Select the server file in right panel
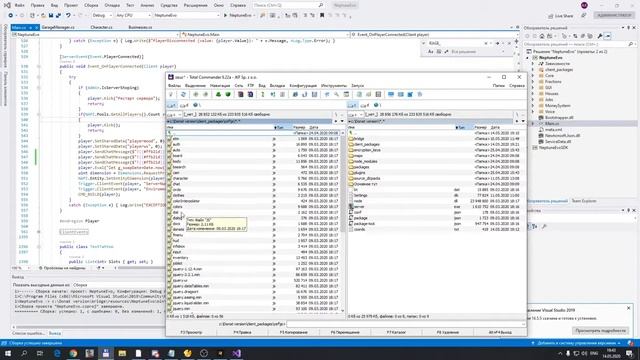Image resolution: width=640 pixels, height=360 pixels. point(359,207)
